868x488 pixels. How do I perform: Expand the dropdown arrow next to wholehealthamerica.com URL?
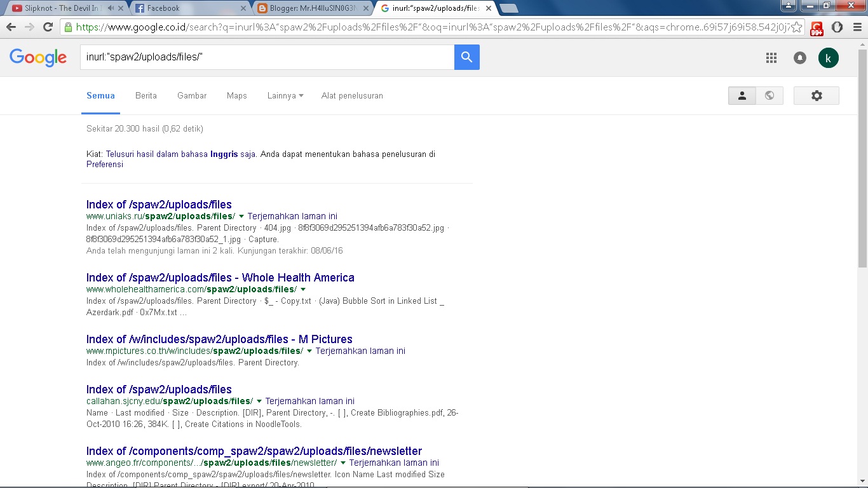click(x=303, y=290)
